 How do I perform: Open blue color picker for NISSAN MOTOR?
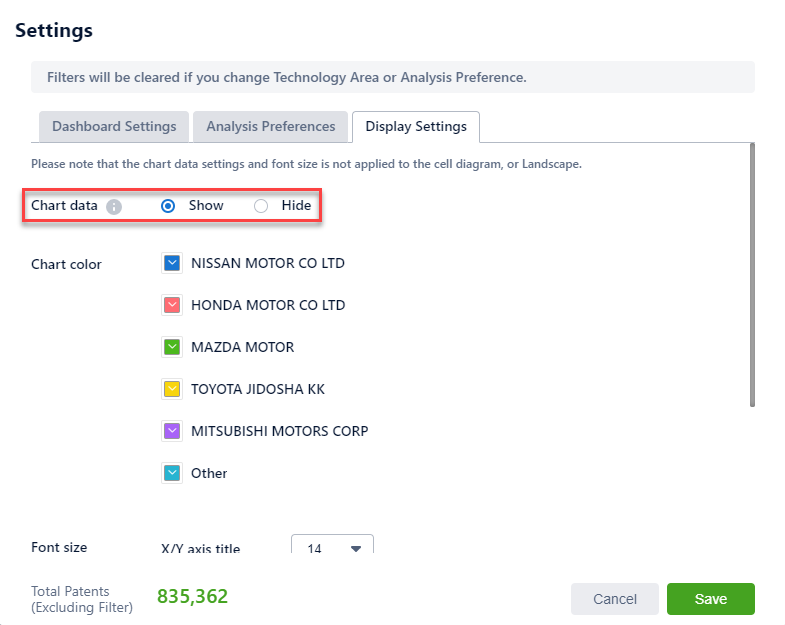click(171, 263)
